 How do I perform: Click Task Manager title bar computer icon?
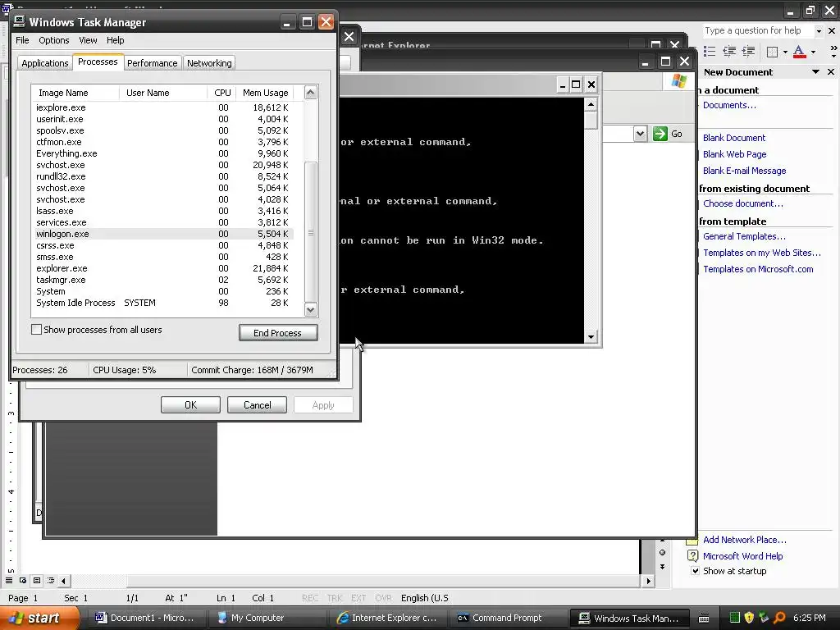tap(20, 21)
